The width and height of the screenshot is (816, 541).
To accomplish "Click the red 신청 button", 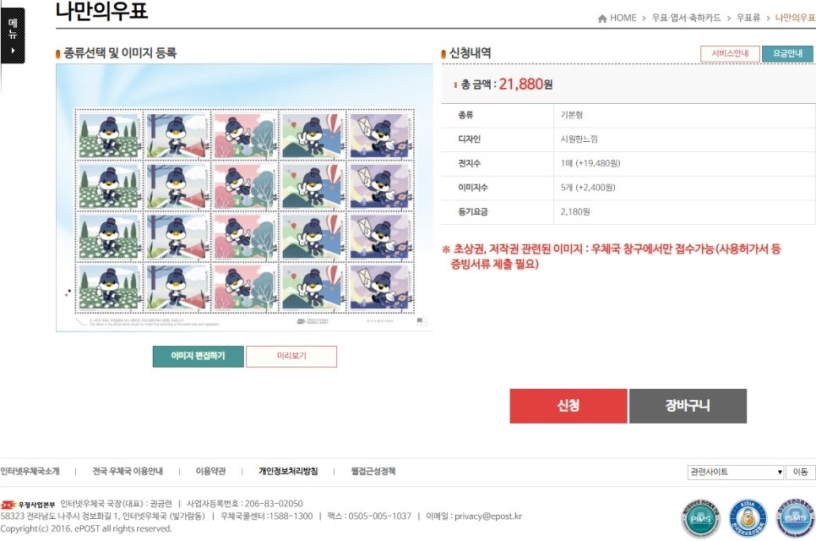I will pos(568,406).
